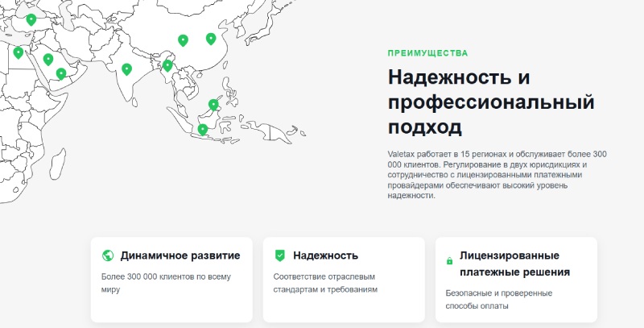
Task: Click the Надежность и профессиональный подход headline
Action: pyautogui.click(x=491, y=102)
